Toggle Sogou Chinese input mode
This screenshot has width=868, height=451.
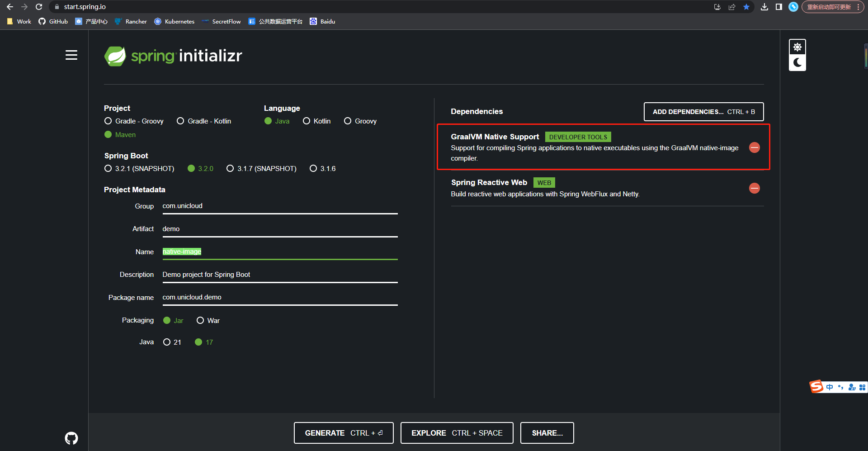tap(830, 387)
